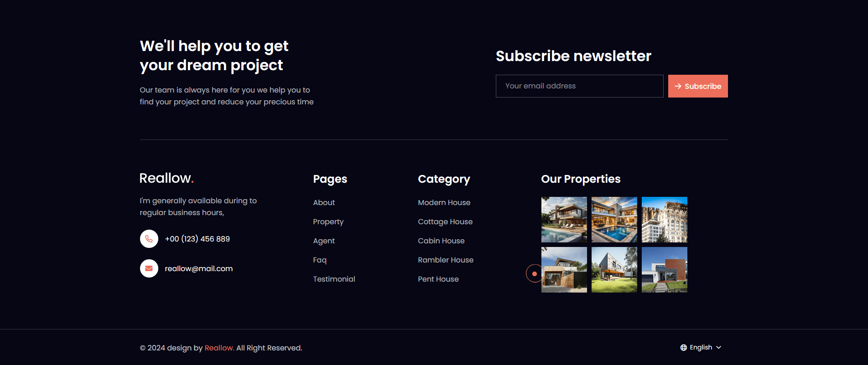Open the Agent page link
Viewport: 868px width, 365px height.
coord(324,241)
